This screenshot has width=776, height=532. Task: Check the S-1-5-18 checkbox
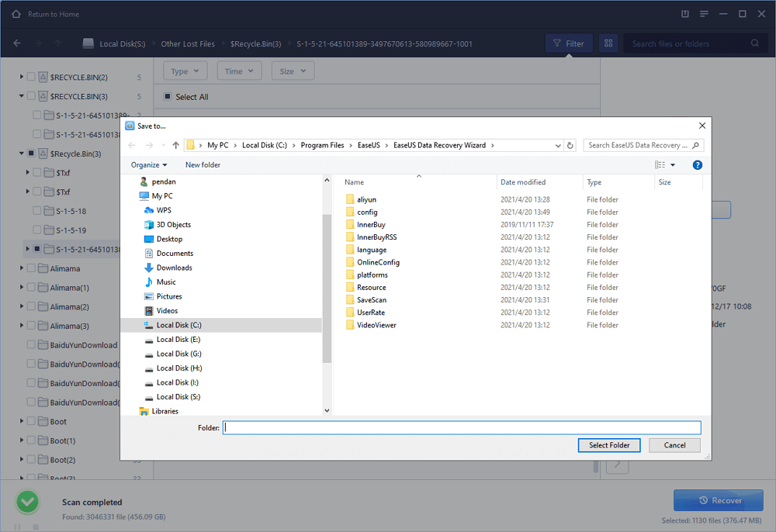(36, 211)
